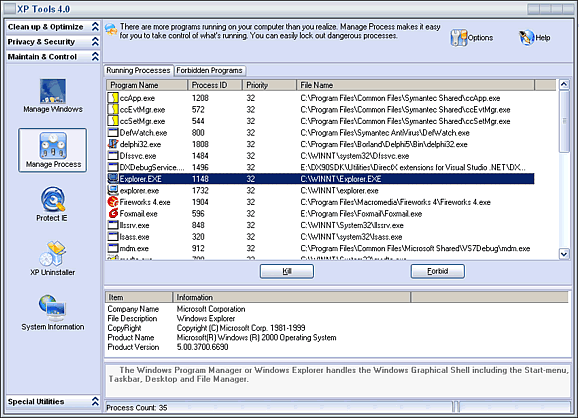Image resolution: width=579 pixels, height=418 pixels.
Task: Sort by Program Name column header
Action: tap(147, 85)
